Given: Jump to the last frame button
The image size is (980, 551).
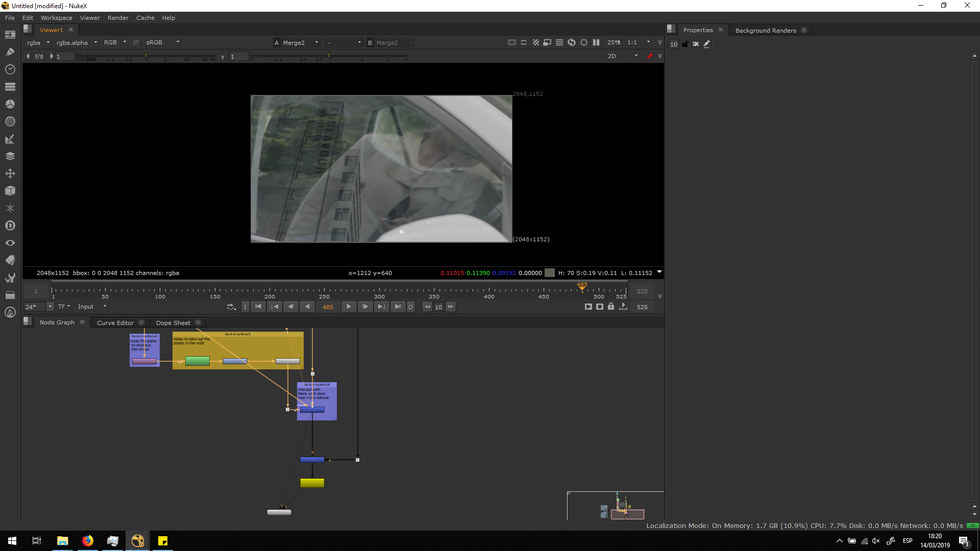Looking at the screenshot, I should click(x=398, y=307).
